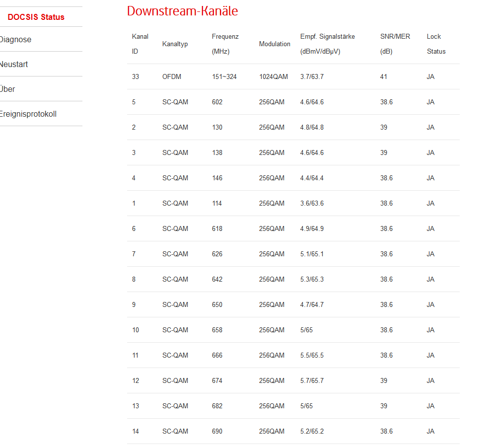Click the frequency 618 cell

click(217, 228)
